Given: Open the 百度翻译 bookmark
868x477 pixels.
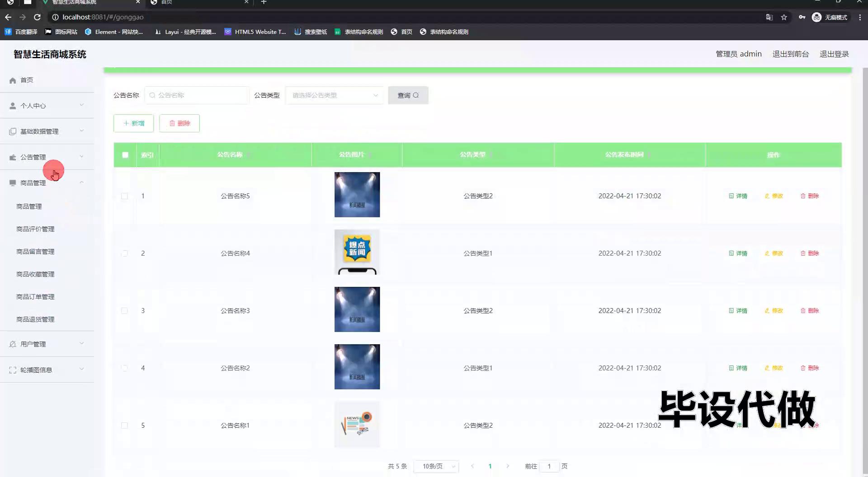Looking at the screenshot, I should coord(21,32).
